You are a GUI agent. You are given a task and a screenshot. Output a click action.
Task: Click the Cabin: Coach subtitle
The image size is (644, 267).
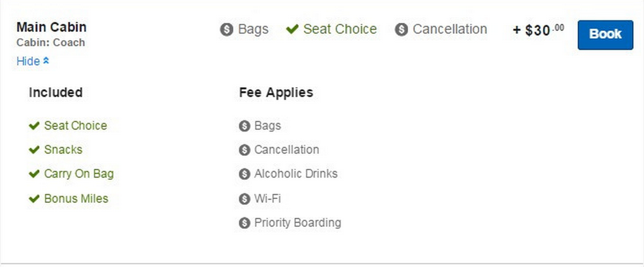[x=50, y=43]
